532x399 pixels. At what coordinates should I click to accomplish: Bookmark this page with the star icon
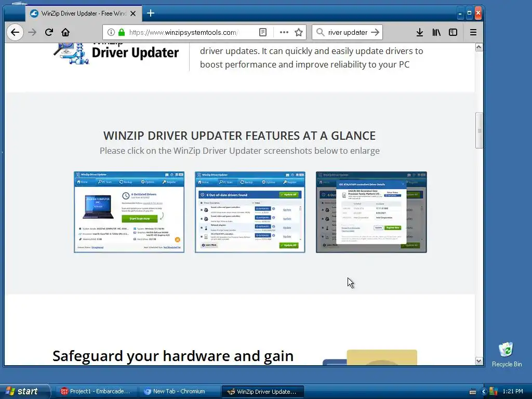click(x=299, y=32)
